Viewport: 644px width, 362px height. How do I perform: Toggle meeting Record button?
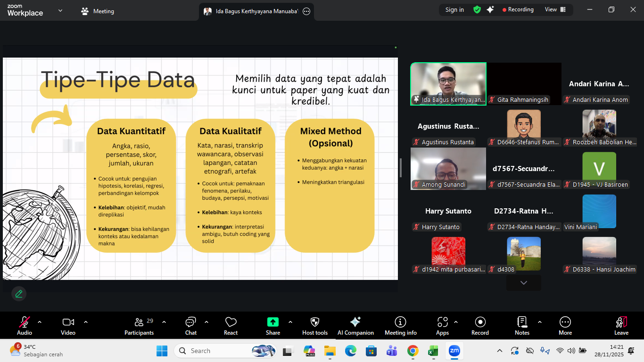(x=480, y=326)
